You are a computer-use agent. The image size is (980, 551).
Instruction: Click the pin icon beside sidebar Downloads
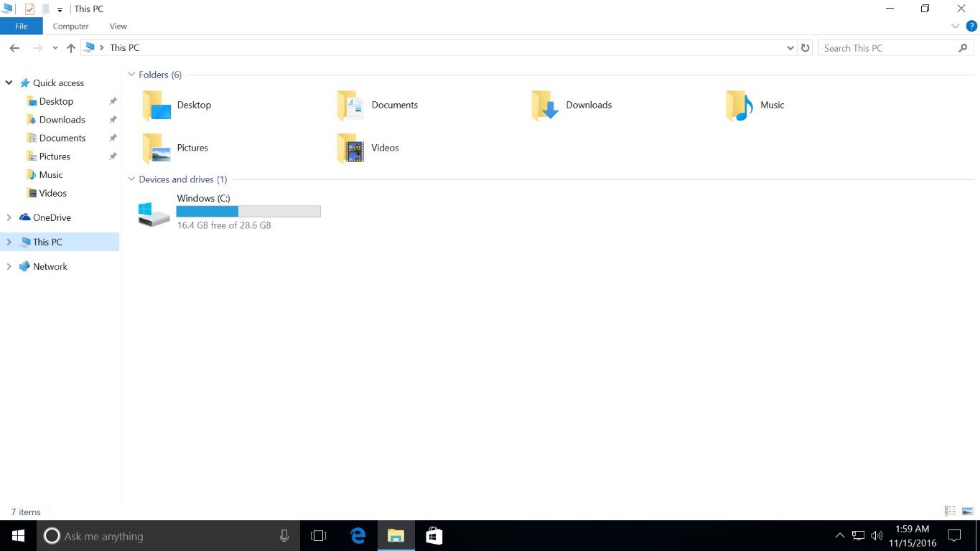point(113,120)
